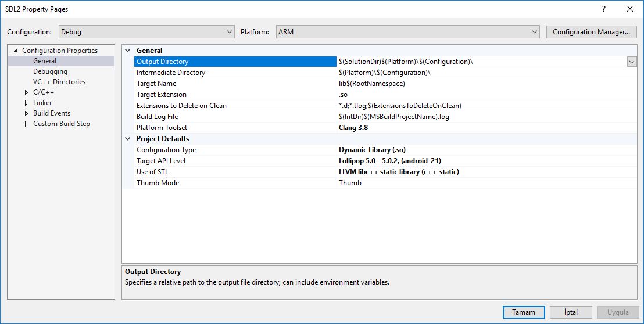Select the Platform Toolset property row
This screenshot has width=644, height=324.
162,128
